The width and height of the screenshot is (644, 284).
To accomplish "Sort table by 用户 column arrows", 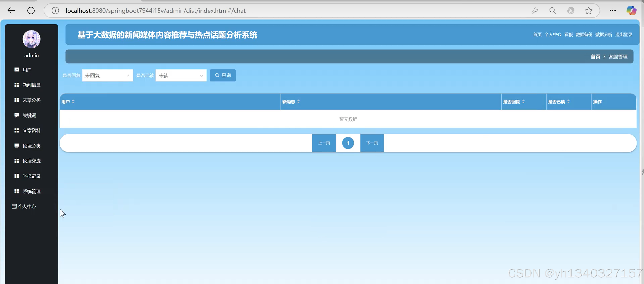I will (73, 101).
